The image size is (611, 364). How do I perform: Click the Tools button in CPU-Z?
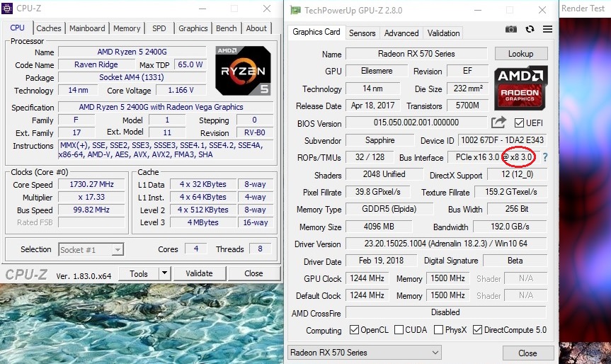coord(139,273)
